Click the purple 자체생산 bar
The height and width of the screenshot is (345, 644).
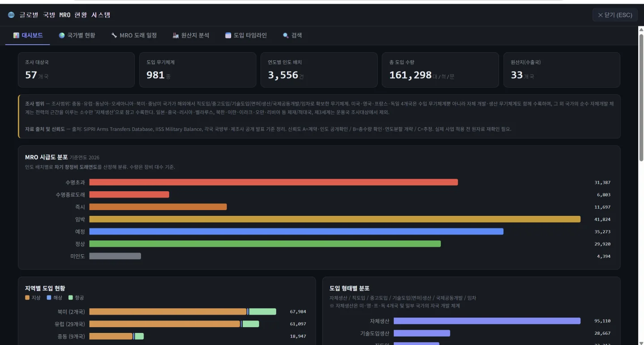[487, 321]
